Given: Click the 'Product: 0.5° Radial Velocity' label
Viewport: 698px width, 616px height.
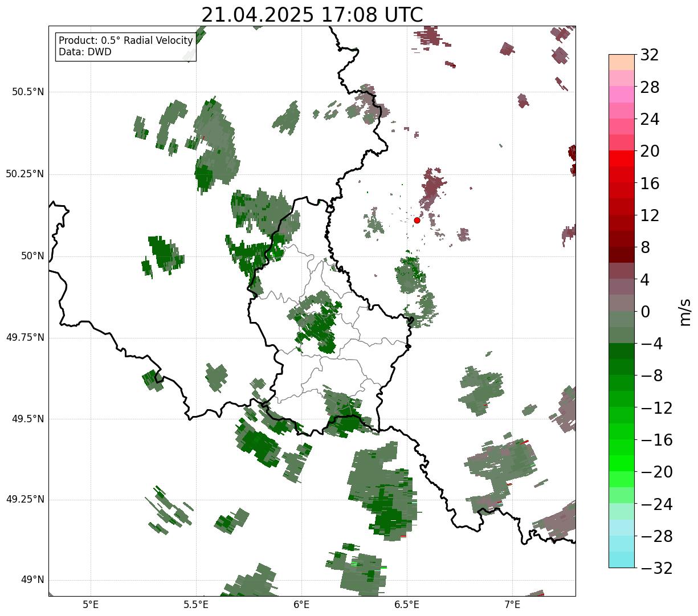Looking at the screenshot, I should [126, 41].
